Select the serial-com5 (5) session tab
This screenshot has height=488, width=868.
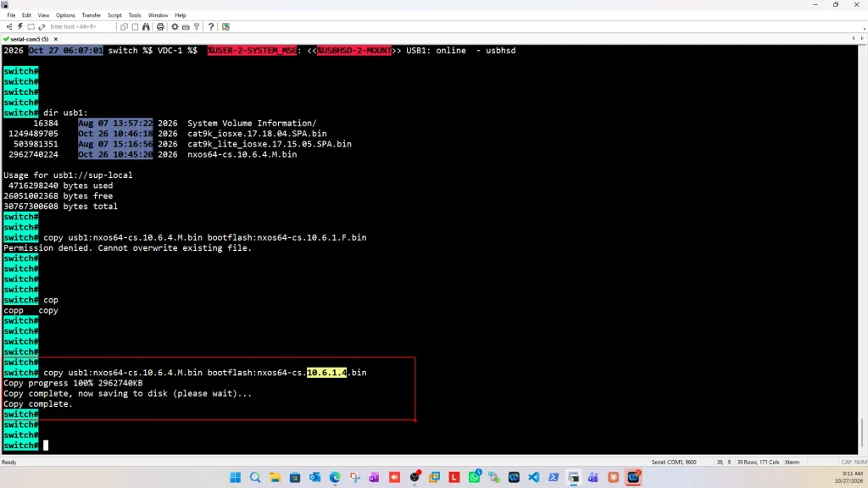pos(29,39)
